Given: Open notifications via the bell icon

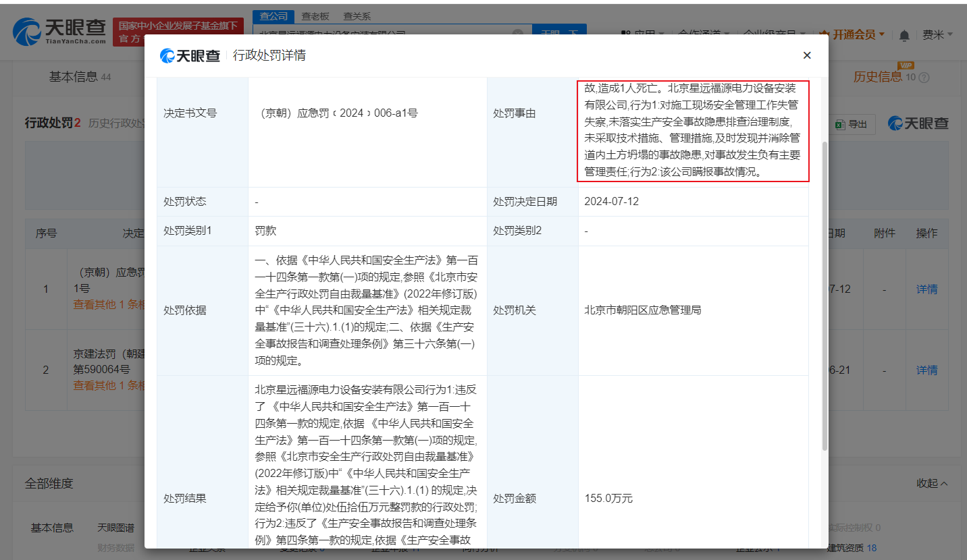Looking at the screenshot, I should click(x=905, y=34).
